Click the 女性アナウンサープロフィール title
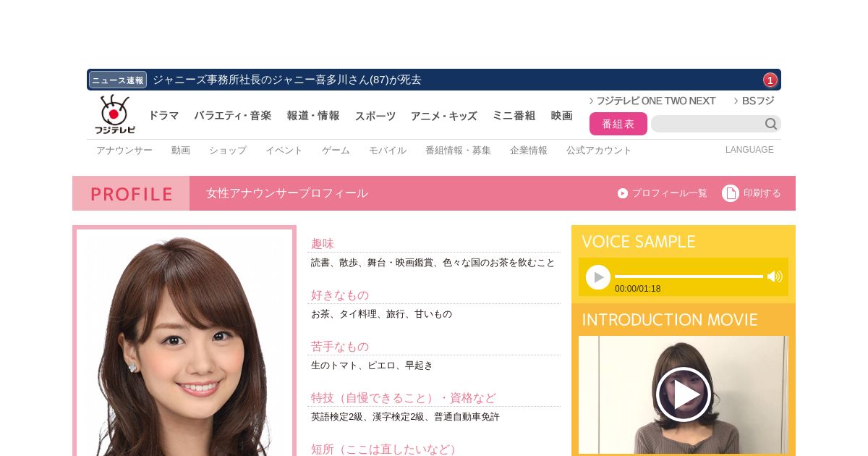 click(287, 193)
